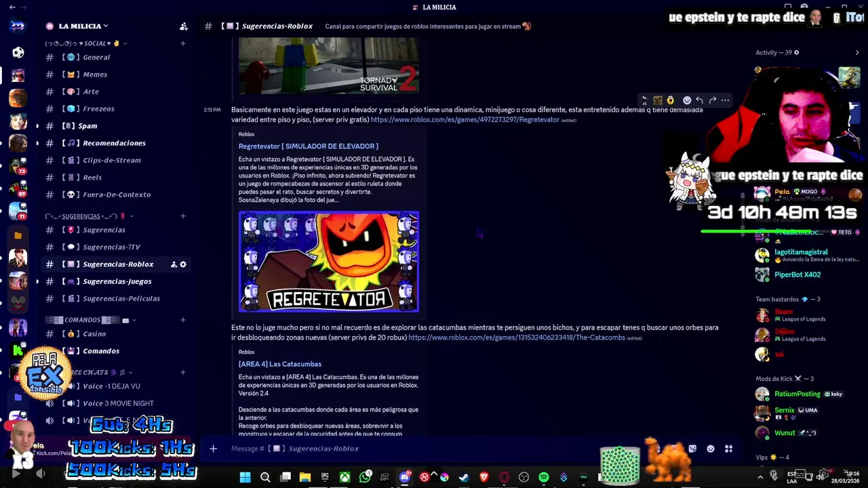Open the more options dots on message

[725, 100]
